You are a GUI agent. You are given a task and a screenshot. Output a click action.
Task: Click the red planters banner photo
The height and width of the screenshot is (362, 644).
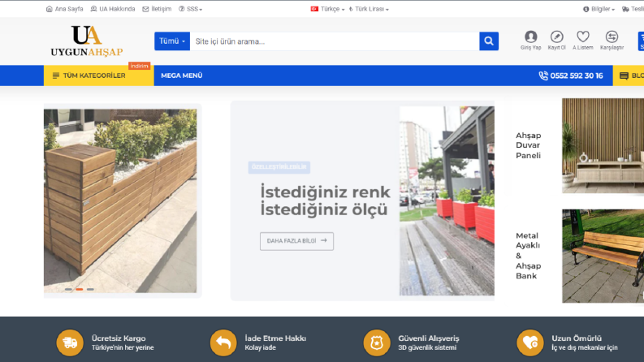447,200
